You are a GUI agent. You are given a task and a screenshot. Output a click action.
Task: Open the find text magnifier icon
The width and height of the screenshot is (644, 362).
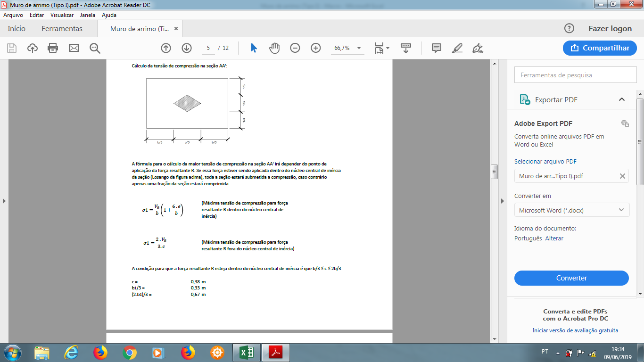pyautogui.click(x=95, y=48)
